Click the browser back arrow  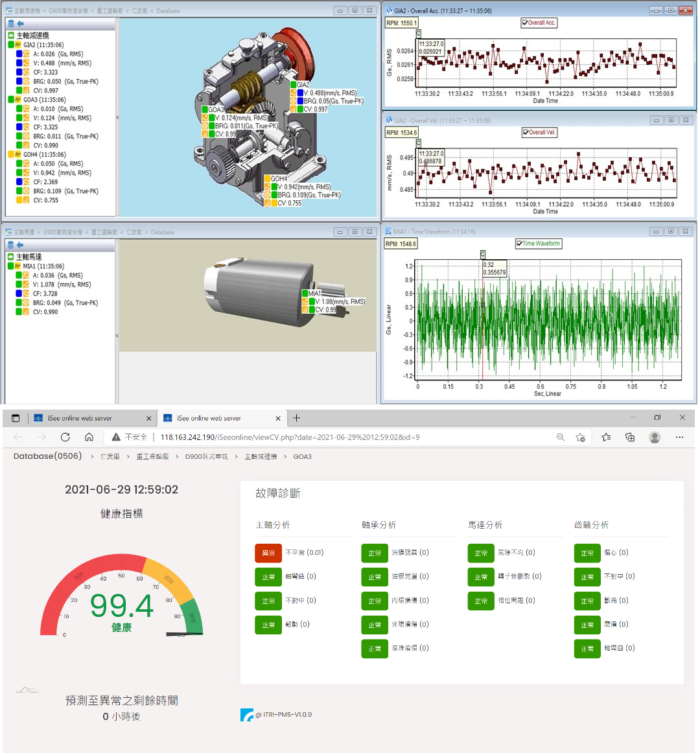[x=17, y=437]
